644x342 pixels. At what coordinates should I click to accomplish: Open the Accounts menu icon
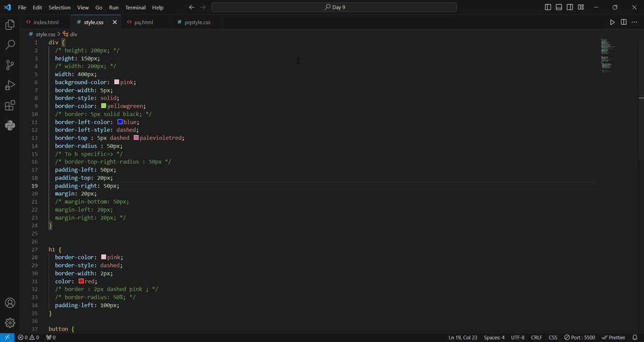(x=10, y=303)
